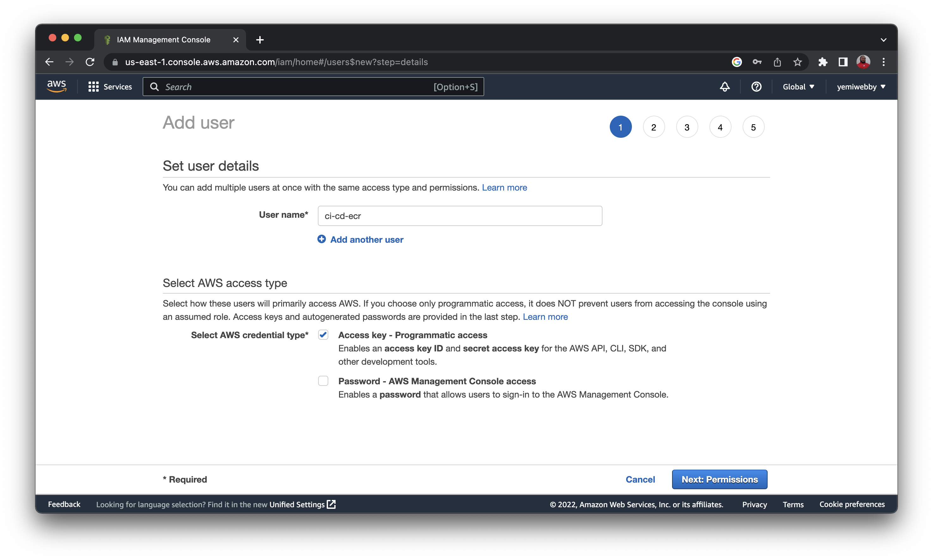Viewport: 933px width, 560px height.
Task: Click the Google icon in the address bar
Action: [737, 62]
